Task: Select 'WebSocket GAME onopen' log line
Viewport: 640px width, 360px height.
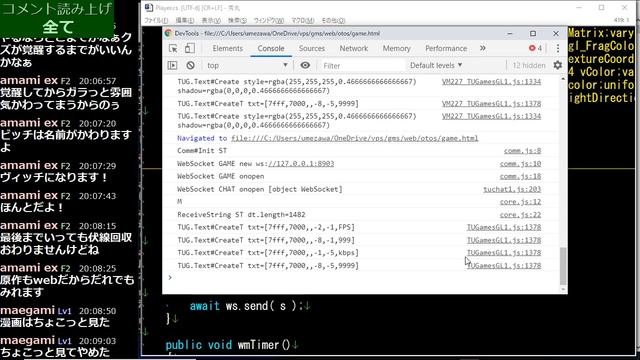Action: pyautogui.click(x=220, y=176)
